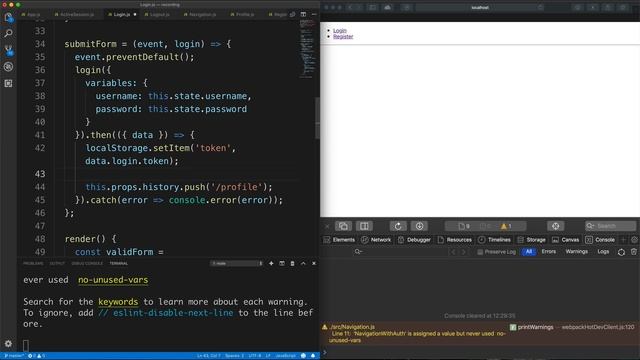Focus the Web Inspector Search field

610,226
